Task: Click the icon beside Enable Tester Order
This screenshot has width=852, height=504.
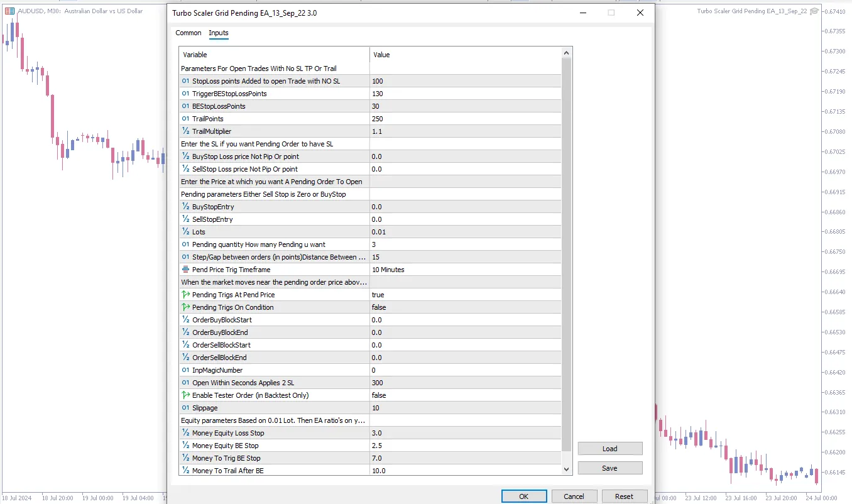Action: coord(185,395)
